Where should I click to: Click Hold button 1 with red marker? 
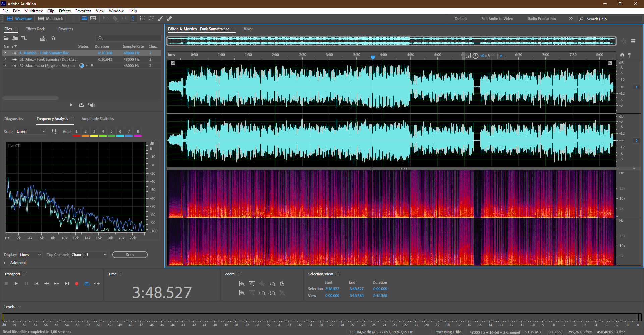pyautogui.click(x=77, y=132)
